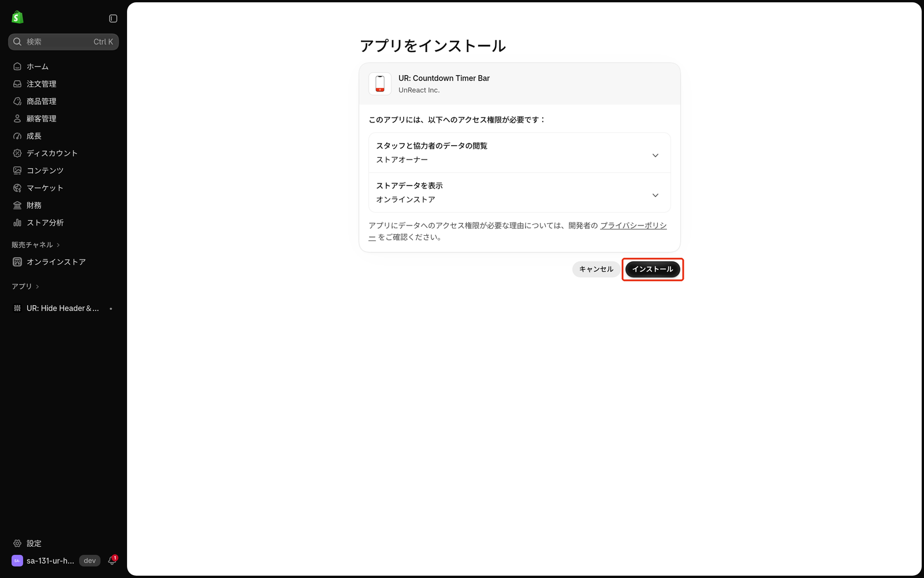
Task: Click the ホーム home icon
Action: [x=17, y=66]
